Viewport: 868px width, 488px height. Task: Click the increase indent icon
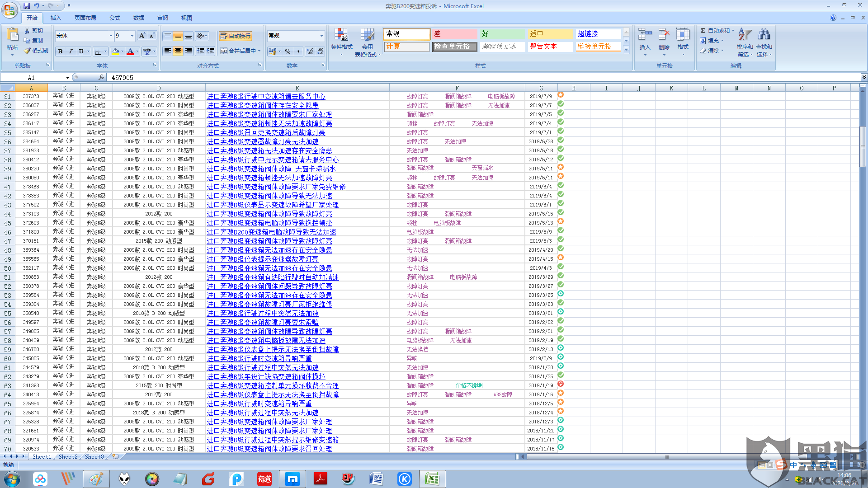tap(211, 51)
